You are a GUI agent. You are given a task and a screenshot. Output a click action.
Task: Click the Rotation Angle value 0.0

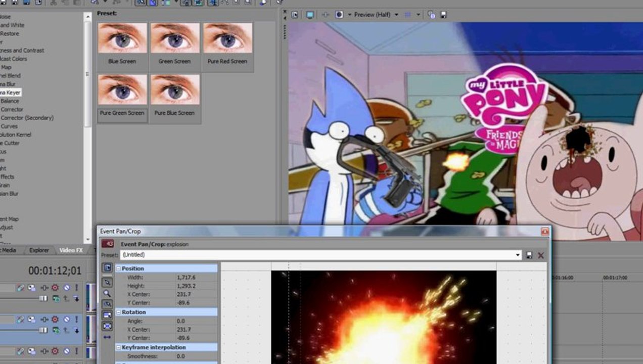[x=181, y=321]
